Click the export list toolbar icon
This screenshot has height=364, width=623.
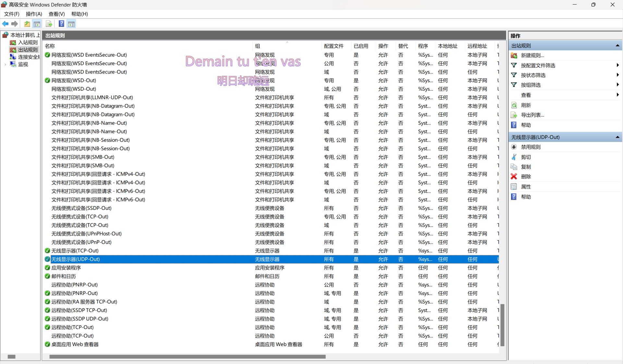click(x=49, y=24)
